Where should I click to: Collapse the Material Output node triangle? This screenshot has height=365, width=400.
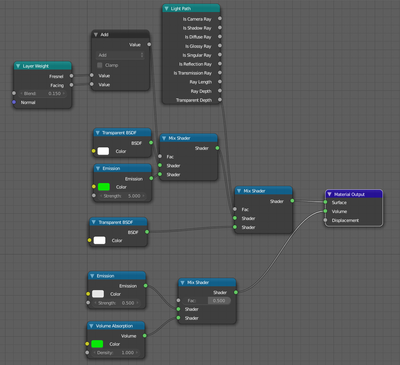(329, 194)
